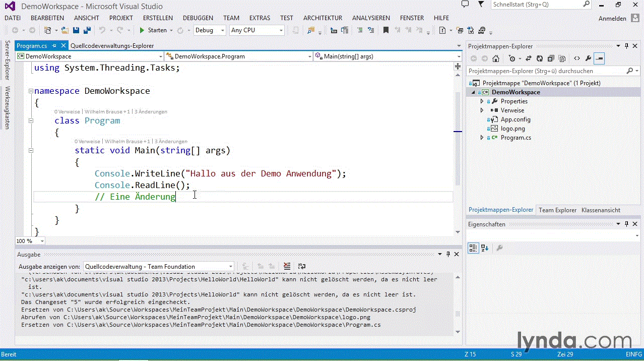Open the ARCHITEKTUR menu
Screen dimensions: 644x361
coord(323,18)
